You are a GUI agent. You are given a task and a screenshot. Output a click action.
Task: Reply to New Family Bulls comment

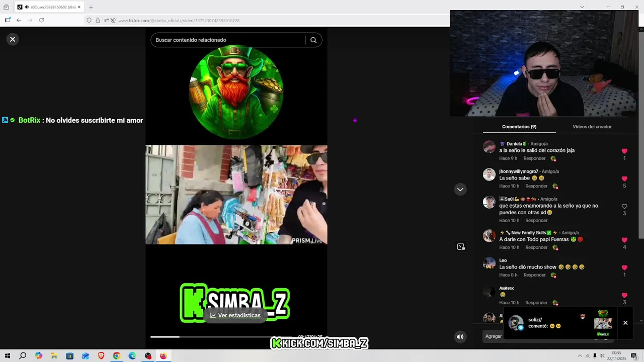pos(536,247)
